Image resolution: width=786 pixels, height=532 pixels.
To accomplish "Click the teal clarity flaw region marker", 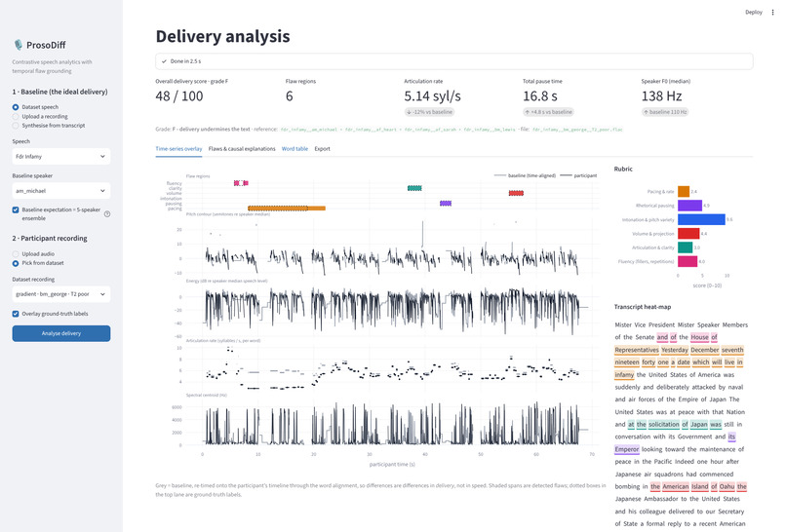I will click(x=414, y=188).
